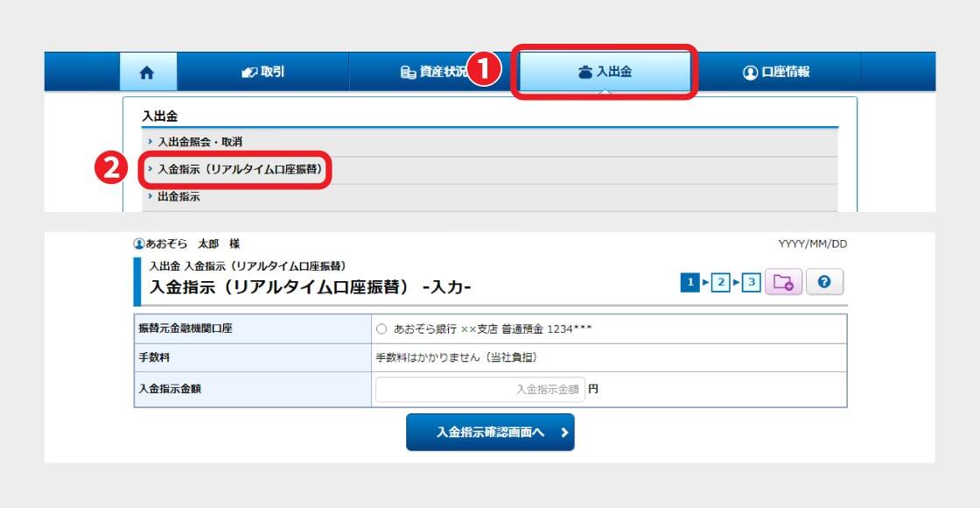The image size is (980, 508).
Task: Jump to the step 2 indicator box
Action: click(x=720, y=282)
